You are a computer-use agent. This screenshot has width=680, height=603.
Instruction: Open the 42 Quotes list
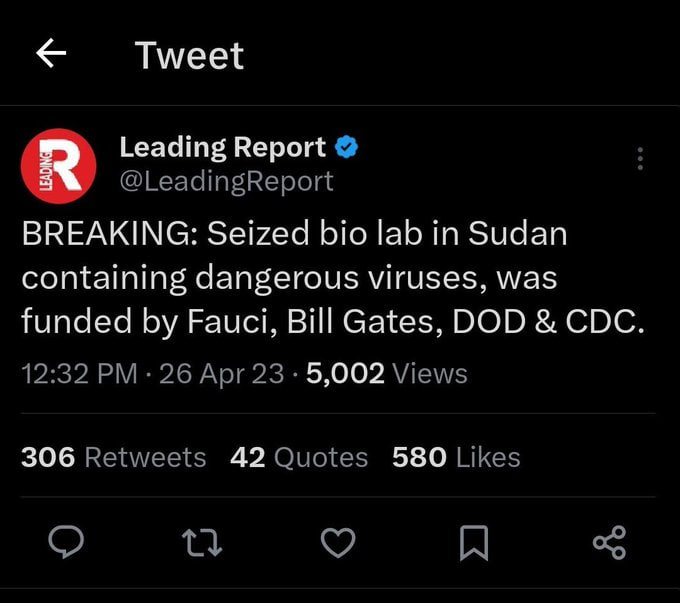[x=299, y=457]
